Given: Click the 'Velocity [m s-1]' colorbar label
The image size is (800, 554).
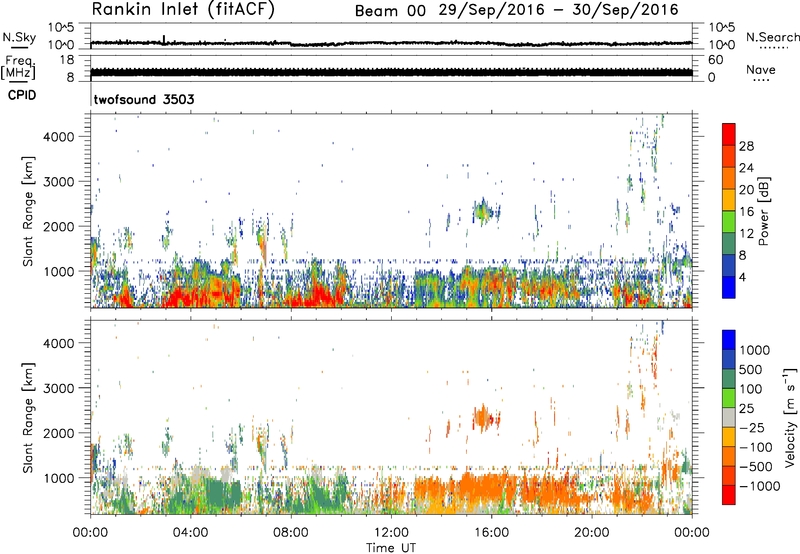Looking at the screenshot, I should point(790,417).
